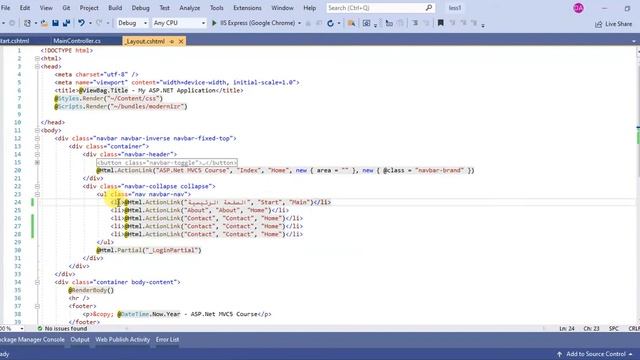Switch to the Start.cshtml tab
This screenshot has width=640, height=360.
(x=14, y=41)
